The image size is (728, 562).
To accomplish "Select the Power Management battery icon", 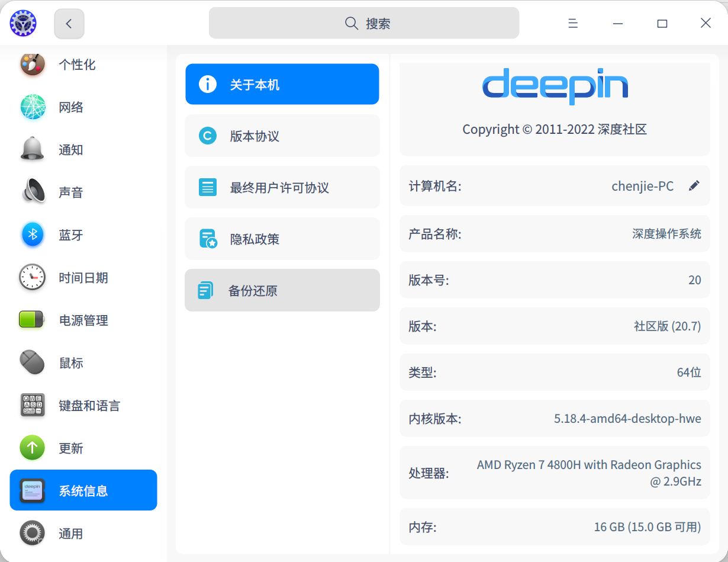I will click(x=33, y=320).
